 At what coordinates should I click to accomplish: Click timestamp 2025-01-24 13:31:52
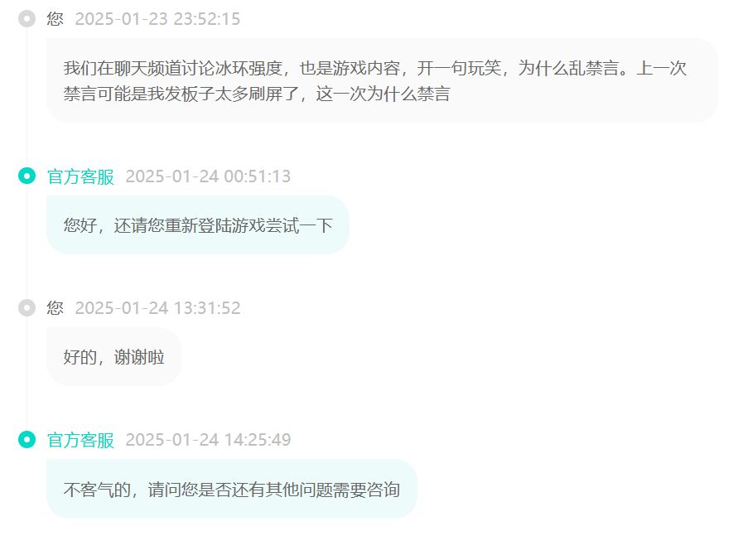coord(157,308)
